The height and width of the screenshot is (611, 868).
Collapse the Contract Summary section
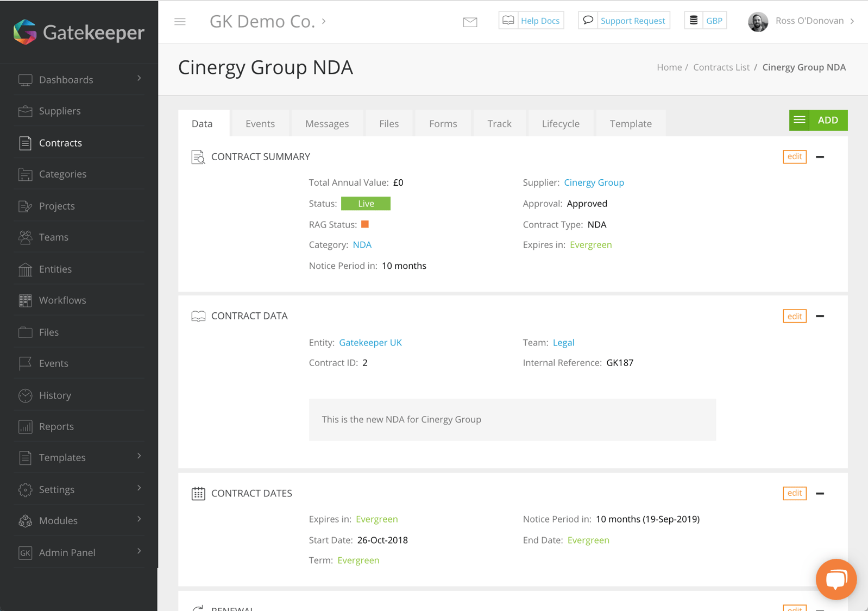click(x=820, y=157)
